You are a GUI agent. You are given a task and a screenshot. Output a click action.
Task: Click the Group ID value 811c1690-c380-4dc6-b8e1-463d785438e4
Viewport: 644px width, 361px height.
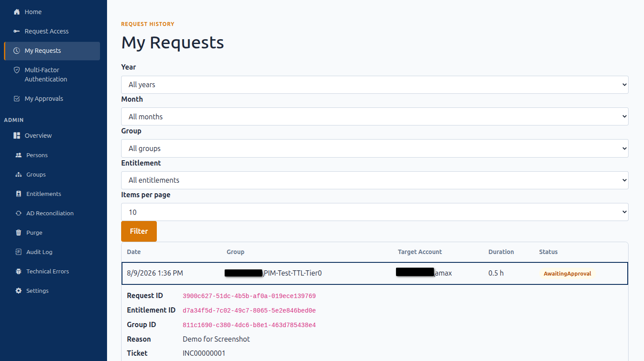coord(249,325)
